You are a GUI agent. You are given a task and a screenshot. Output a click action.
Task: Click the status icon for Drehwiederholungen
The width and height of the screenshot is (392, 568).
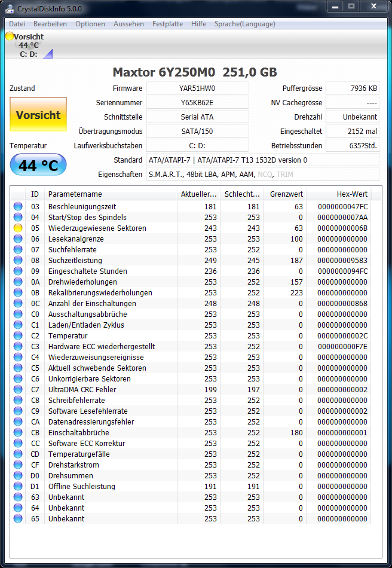(18, 282)
